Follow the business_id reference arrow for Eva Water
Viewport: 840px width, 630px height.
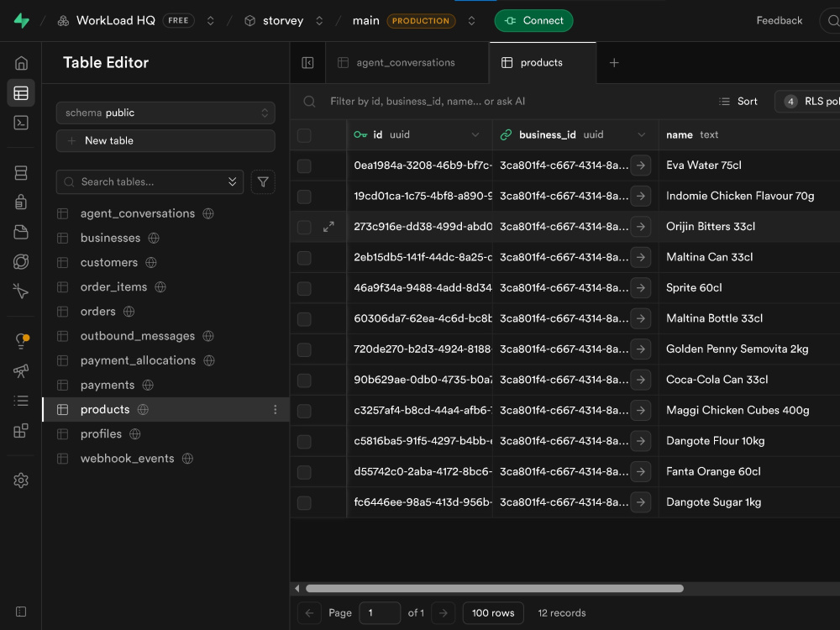[x=641, y=165]
